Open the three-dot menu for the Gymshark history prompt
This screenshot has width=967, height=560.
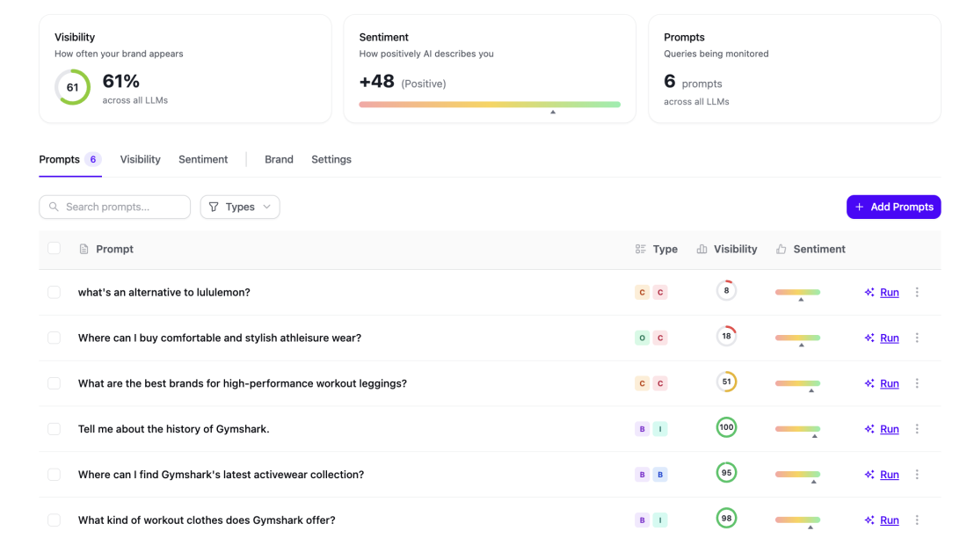pos(917,428)
